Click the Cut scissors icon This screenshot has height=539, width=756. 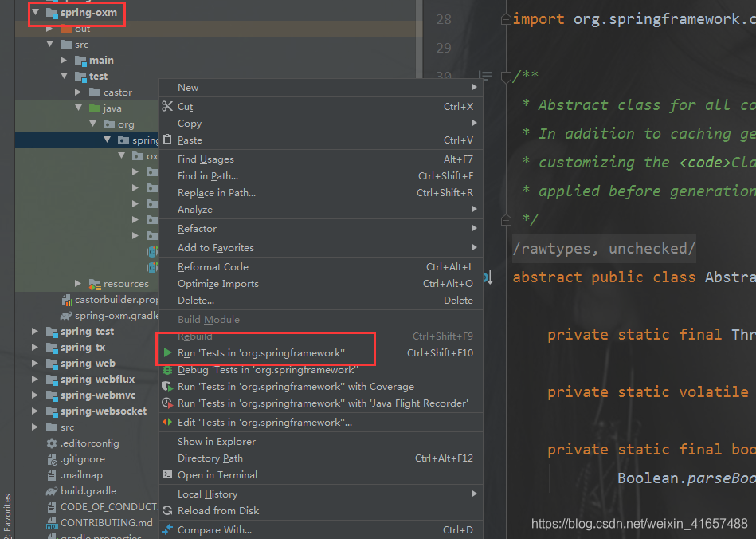(167, 106)
